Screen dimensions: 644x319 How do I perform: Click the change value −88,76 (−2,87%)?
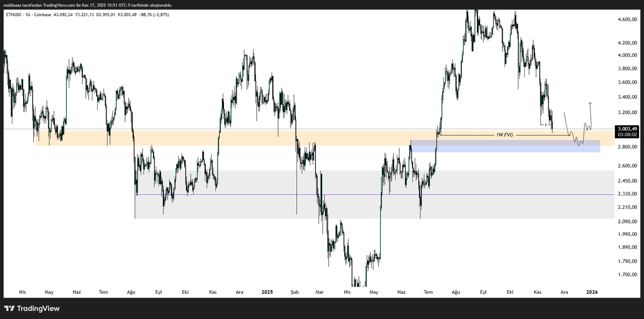[x=154, y=15]
